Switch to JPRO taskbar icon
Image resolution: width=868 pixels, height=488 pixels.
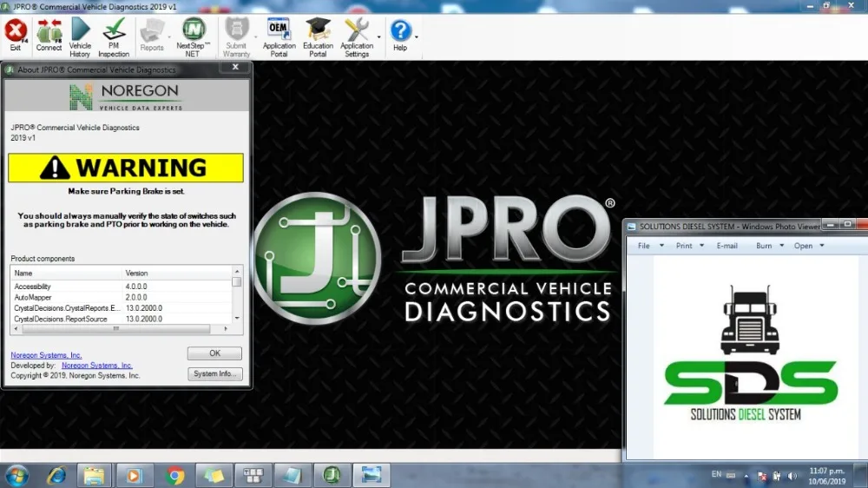pos(332,475)
